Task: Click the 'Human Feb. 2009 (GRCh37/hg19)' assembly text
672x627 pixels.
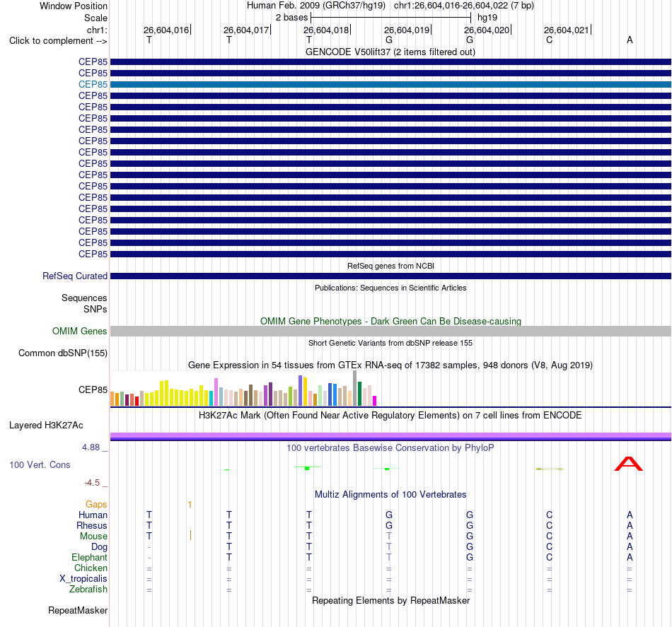Action: (x=316, y=6)
